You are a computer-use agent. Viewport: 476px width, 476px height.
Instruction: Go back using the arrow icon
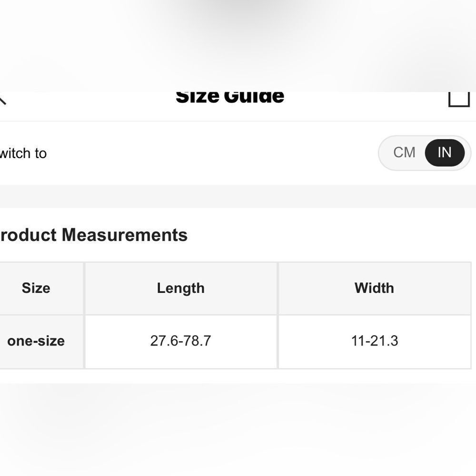point(2,99)
